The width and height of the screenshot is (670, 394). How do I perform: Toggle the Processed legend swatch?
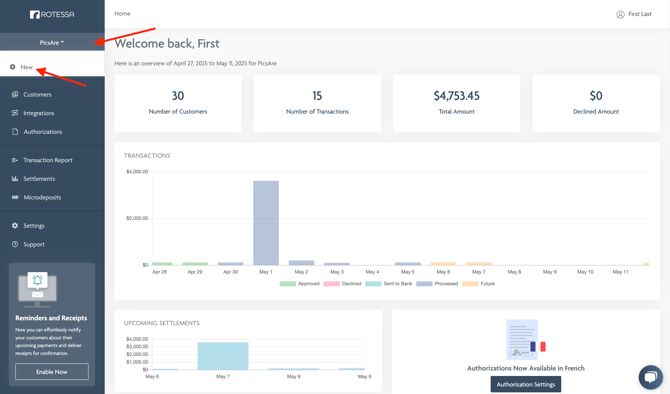[x=424, y=284]
